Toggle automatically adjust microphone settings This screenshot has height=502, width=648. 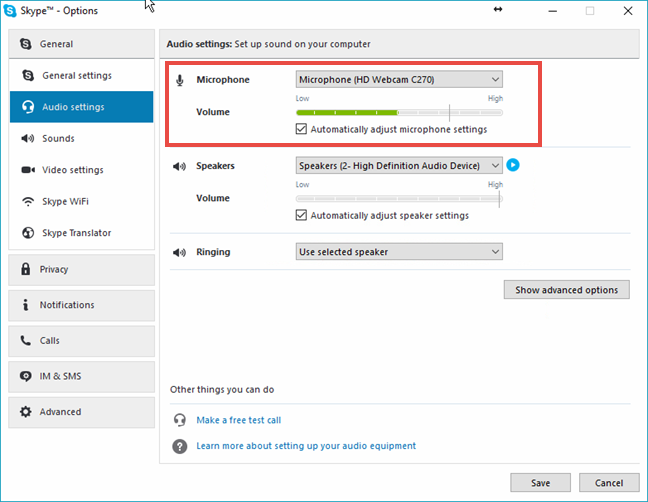[301, 129]
